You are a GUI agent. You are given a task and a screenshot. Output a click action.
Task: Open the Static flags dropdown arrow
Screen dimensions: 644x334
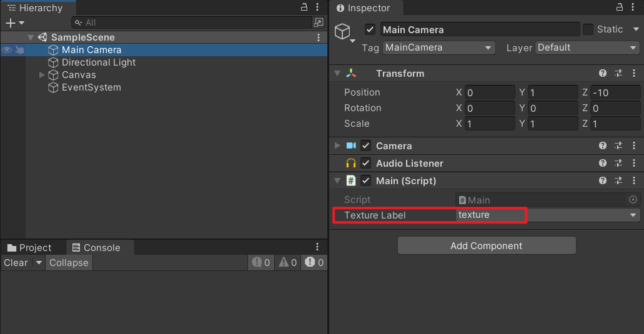[x=636, y=29]
